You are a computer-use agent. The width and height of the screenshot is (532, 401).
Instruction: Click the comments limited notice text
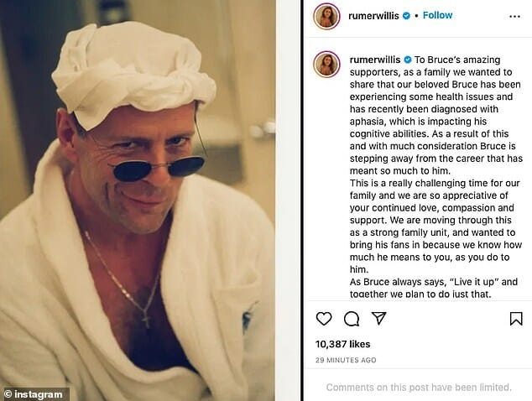point(419,387)
